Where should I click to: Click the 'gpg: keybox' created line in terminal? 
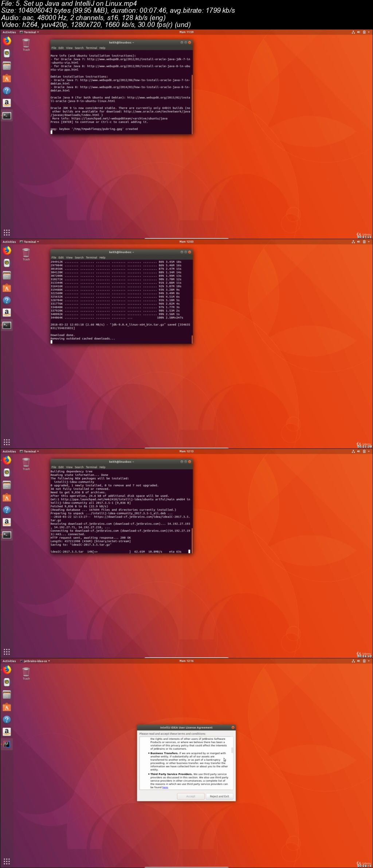pos(94,129)
